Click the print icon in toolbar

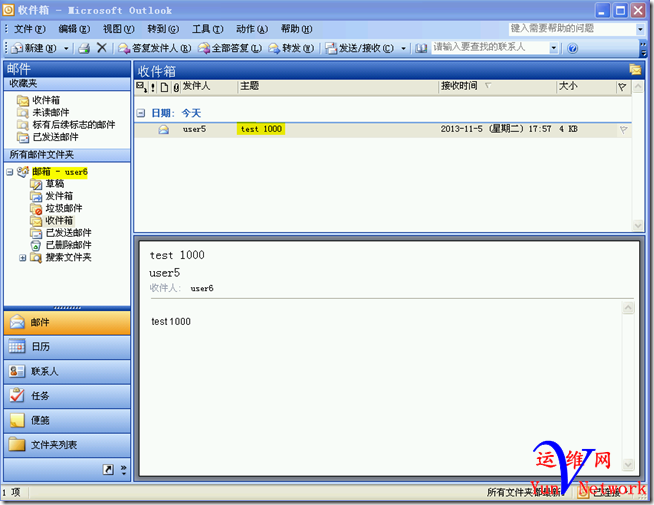pyautogui.click(x=84, y=48)
